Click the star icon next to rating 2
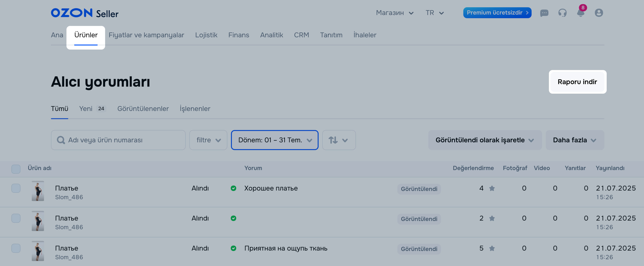 [492, 218]
